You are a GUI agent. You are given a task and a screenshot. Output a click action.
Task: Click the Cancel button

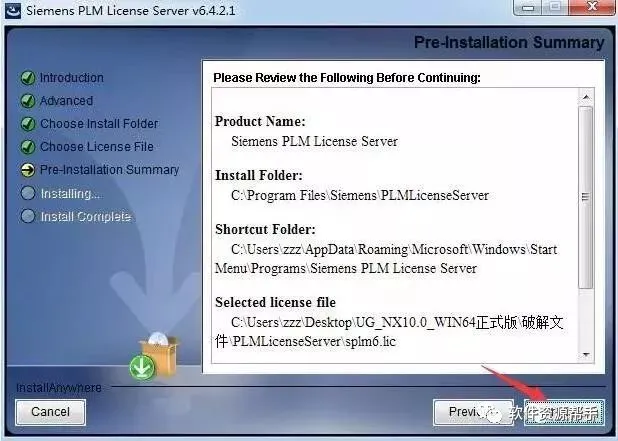(50, 412)
